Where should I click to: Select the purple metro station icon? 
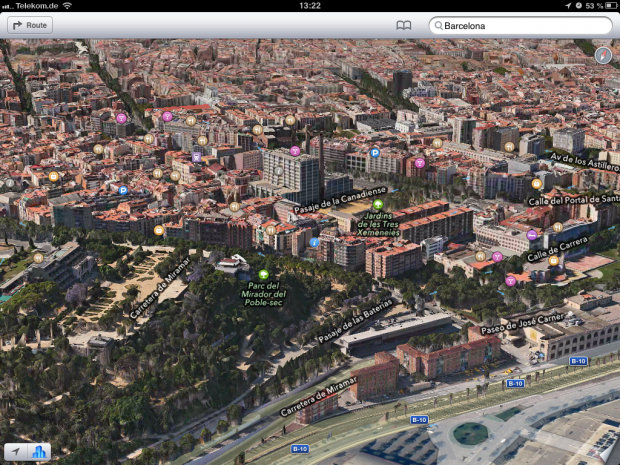point(197,157)
